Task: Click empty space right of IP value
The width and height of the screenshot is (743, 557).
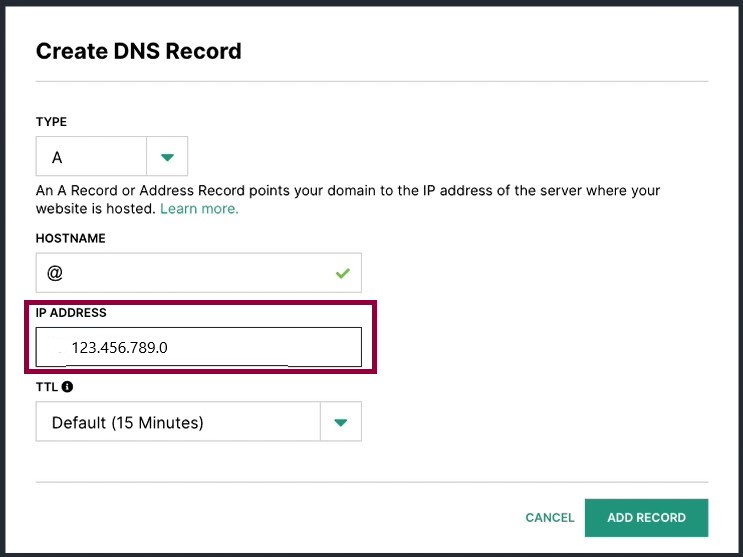Action: click(265, 347)
